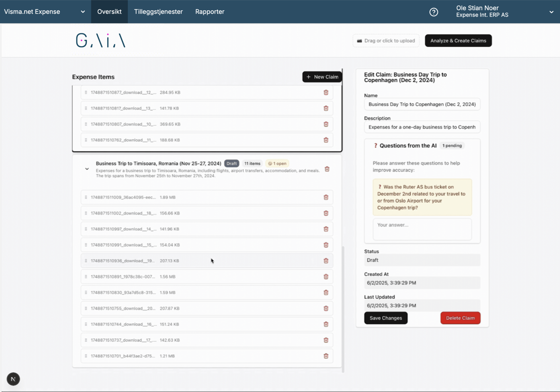The height and width of the screenshot is (392, 560).
Task: Click the GAIA logo
Action: (x=100, y=41)
